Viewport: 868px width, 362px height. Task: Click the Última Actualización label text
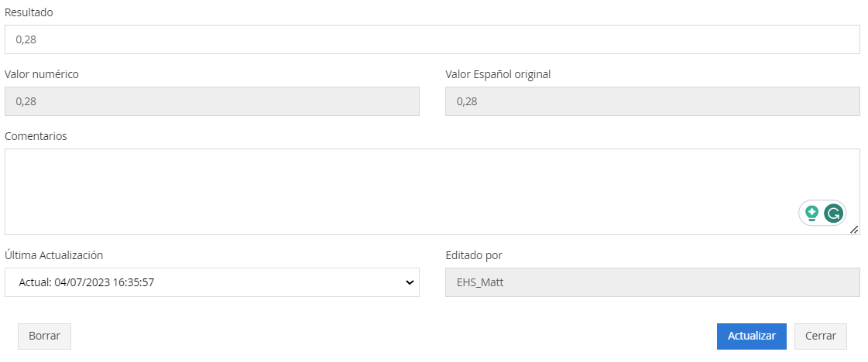54,255
